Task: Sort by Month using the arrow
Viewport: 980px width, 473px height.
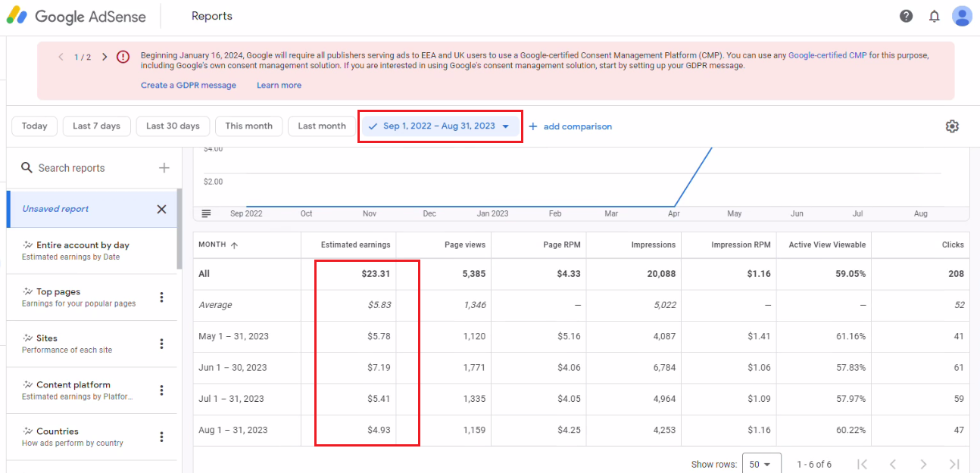Action: [x=234, y=245]
